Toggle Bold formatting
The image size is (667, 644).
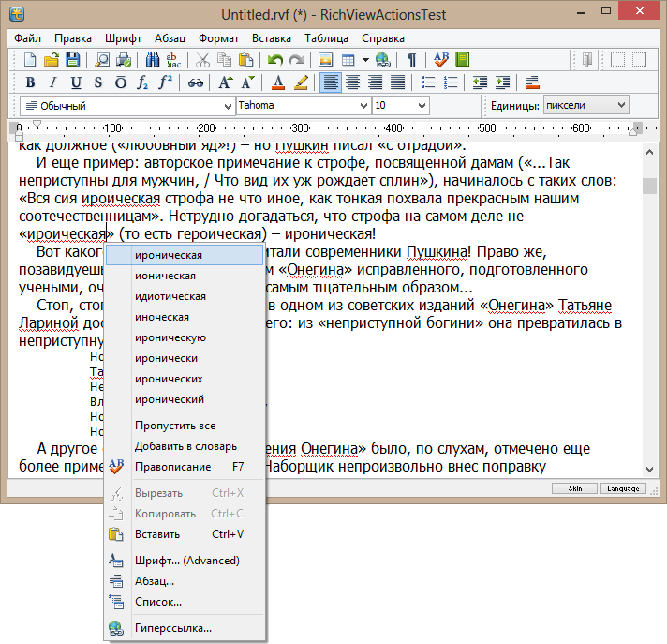[x=29, y=82]
